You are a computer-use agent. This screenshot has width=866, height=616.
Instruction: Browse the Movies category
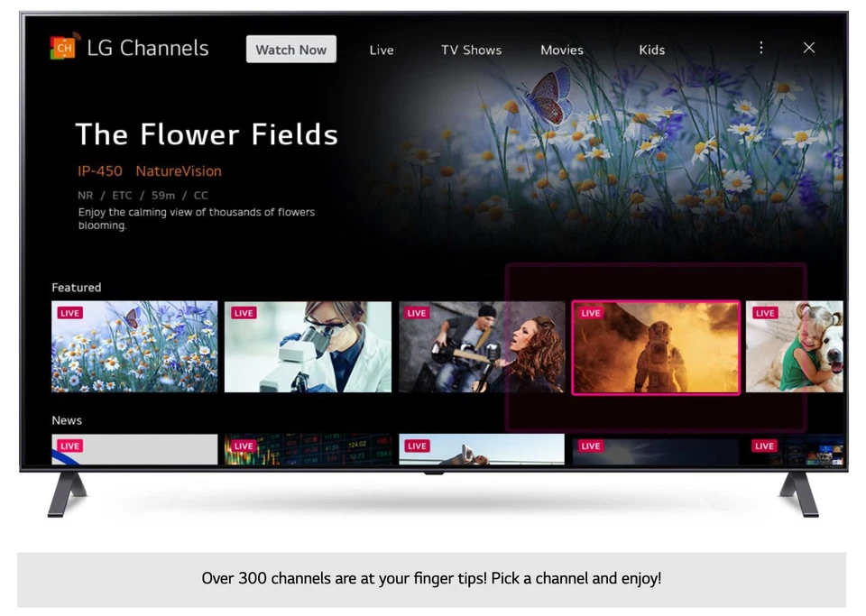pyautogui.click(x=561, y=51)
